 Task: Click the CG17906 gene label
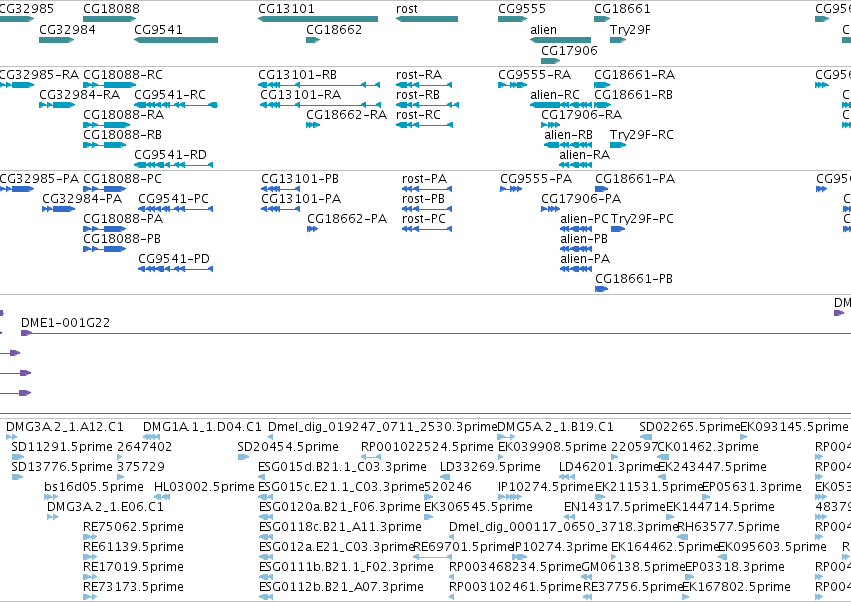click(569, 50)
